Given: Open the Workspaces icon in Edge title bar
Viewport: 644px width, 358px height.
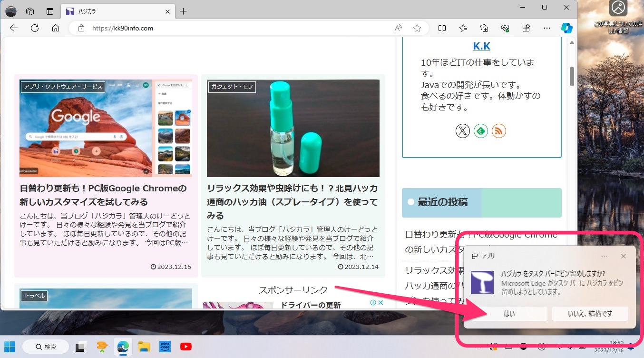Looking at the screenshot, I should 30,11.
